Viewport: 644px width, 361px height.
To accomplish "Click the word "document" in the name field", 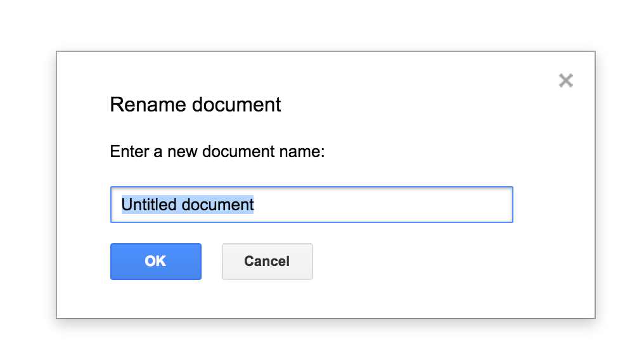I will coord(217,205).
